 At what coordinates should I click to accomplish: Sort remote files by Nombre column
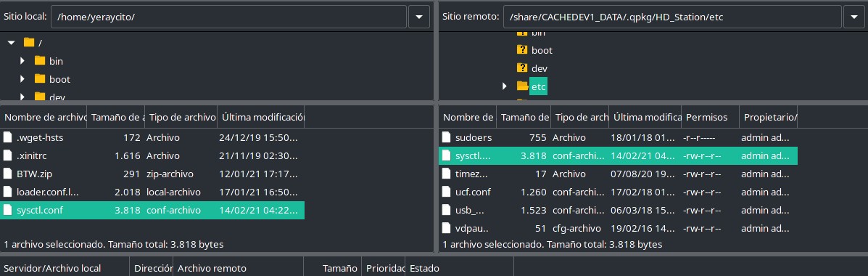point(468,118)
